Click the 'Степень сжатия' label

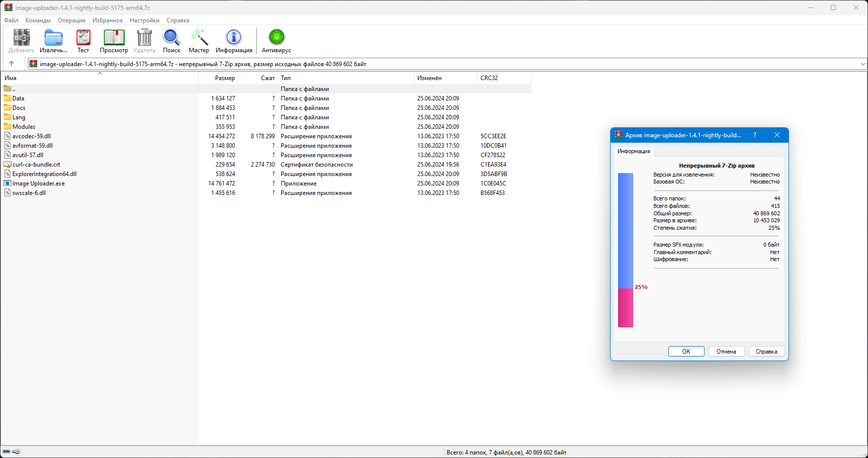pyautogui.click(x=675, y=228)
